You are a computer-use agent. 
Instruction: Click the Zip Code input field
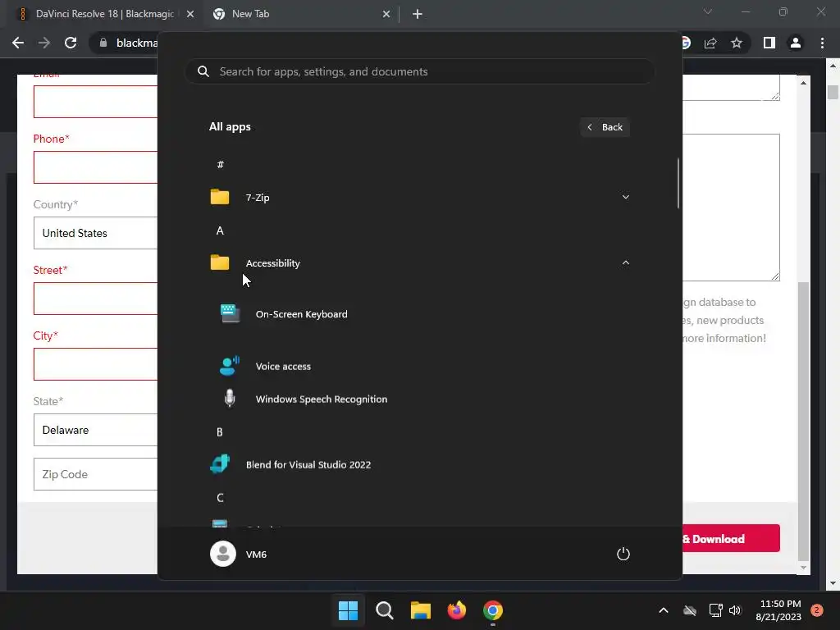(x=95, y=474)
